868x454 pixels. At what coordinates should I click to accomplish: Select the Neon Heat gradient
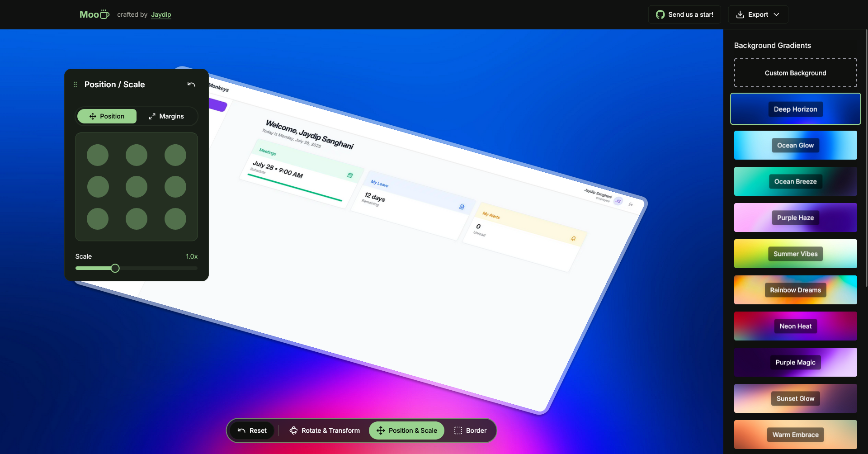[795, 326]
